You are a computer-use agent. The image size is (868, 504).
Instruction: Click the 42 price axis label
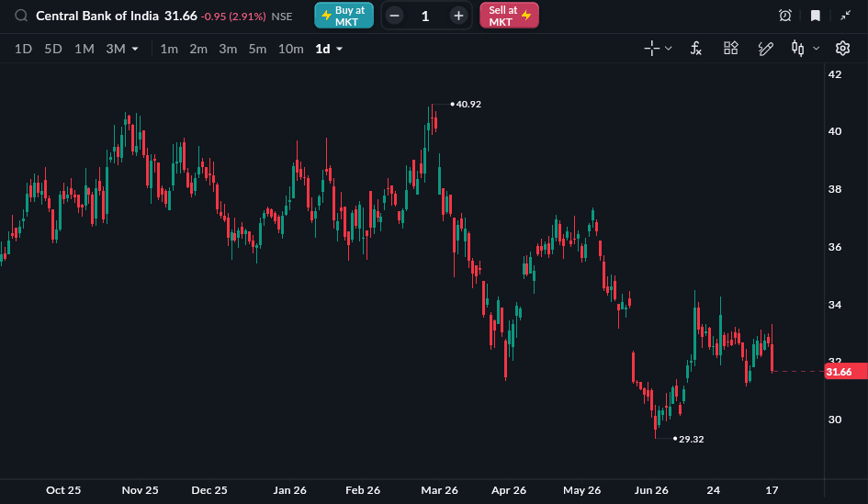point(835,74)
